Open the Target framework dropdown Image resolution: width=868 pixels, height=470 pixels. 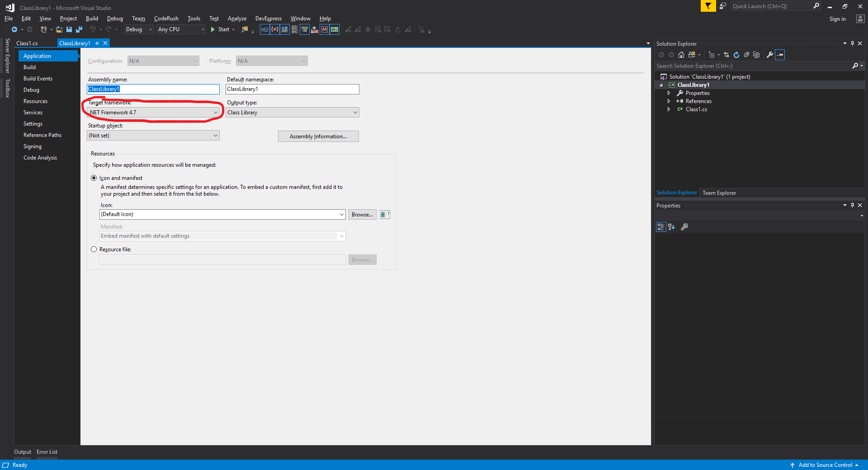153,113
